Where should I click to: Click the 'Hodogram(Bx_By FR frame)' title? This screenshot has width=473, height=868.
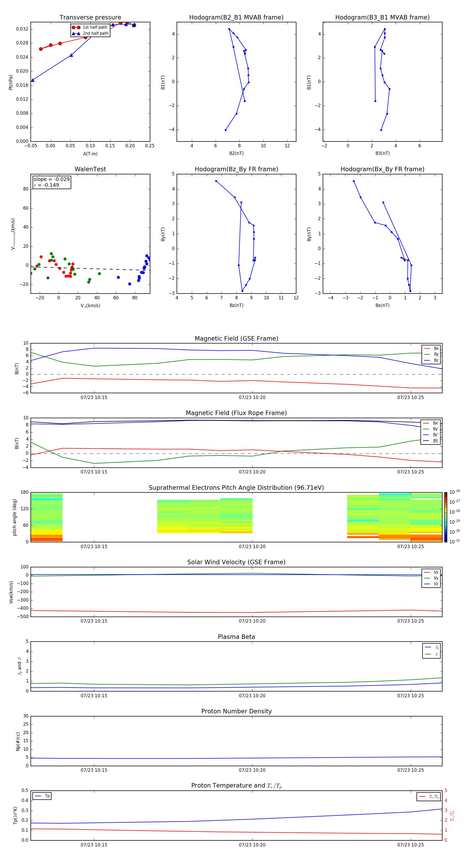[382, 169]
